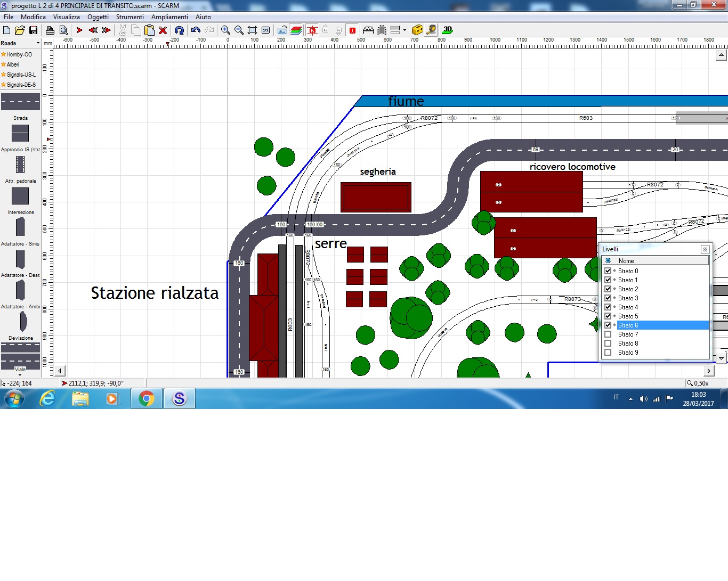Toggle visibility of Strato 1 layer
This screenshot has width=728, height=581.
(608, 280)
